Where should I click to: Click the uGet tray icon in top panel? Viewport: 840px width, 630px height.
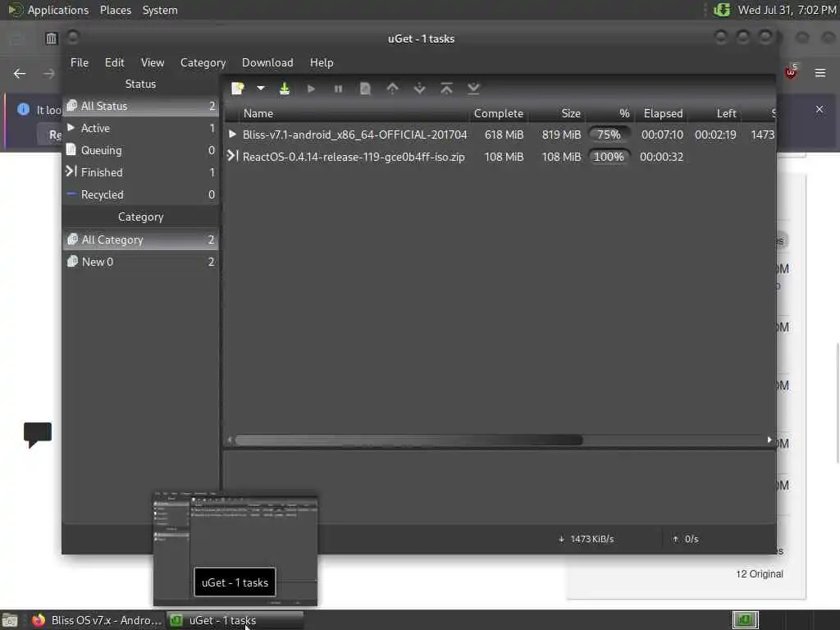[722, 10]
